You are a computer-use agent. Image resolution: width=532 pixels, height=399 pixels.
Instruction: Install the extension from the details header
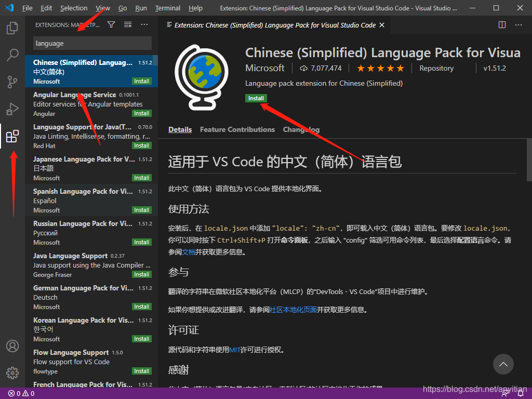[256, 98]
